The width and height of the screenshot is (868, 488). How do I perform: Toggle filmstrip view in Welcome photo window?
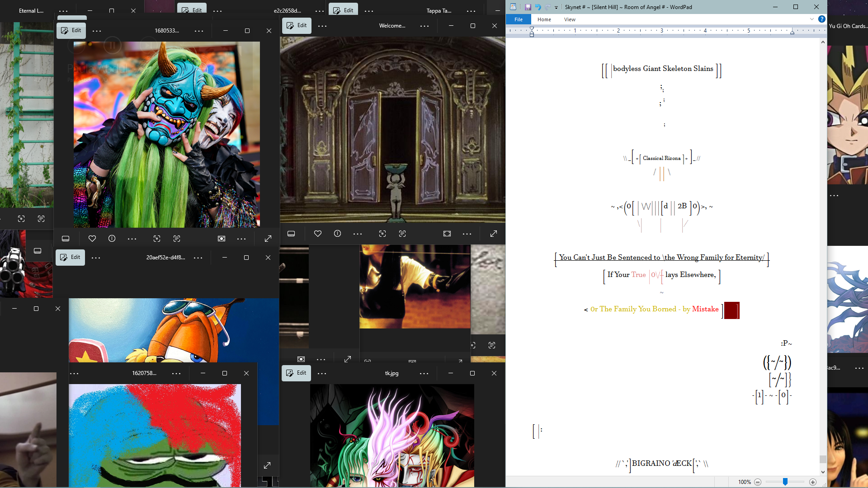pos(291,234)
